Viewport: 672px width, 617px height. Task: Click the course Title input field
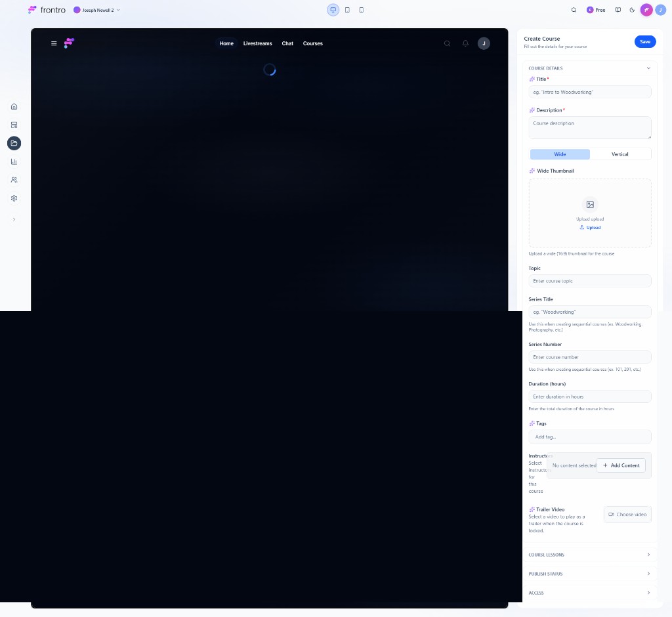pyautogui.click(x=589, y=93)
